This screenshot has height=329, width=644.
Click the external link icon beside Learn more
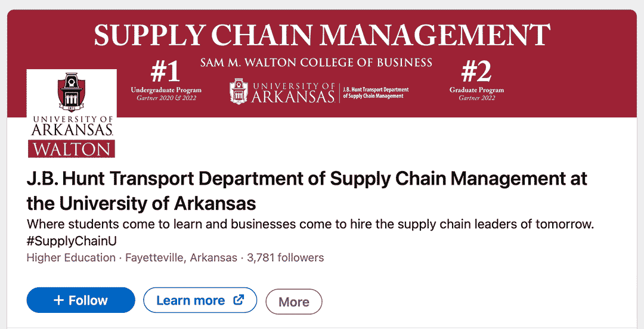(x=239, y=300)
